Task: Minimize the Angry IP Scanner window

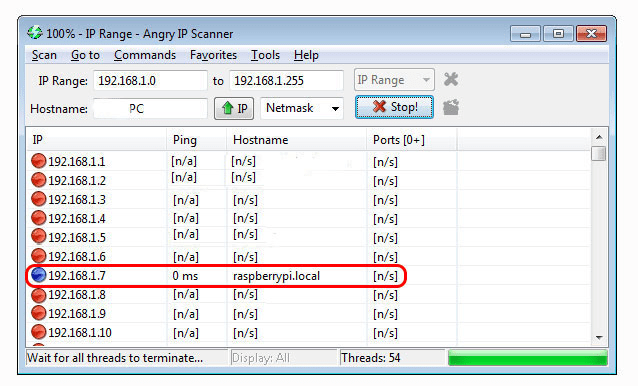Action: (x=525, y=34)
